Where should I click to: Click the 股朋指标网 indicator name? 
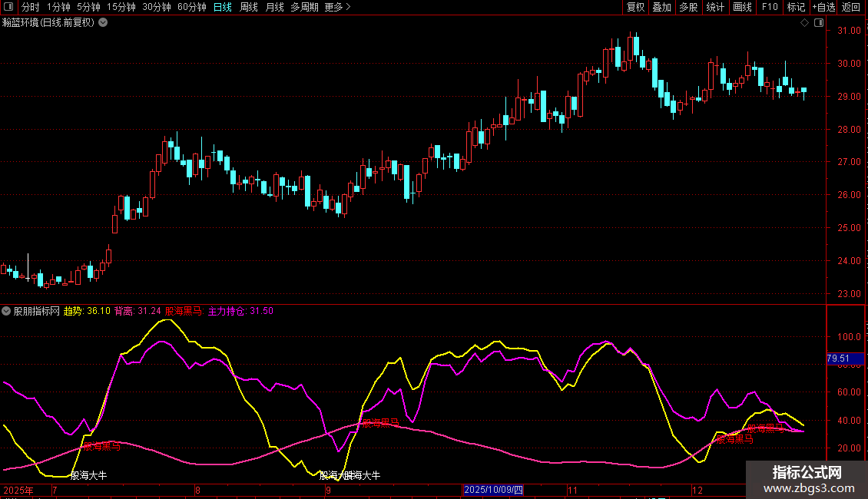tap(37, 311)
